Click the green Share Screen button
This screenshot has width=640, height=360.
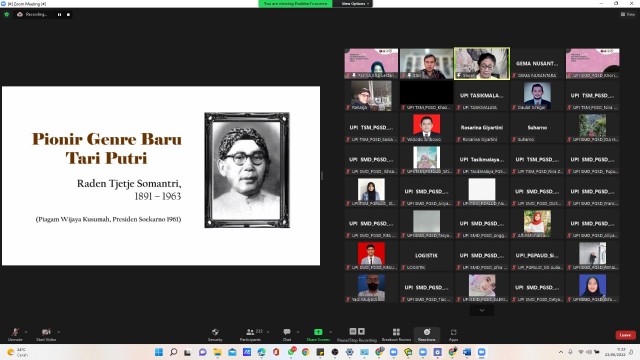(x=318, y=334)
